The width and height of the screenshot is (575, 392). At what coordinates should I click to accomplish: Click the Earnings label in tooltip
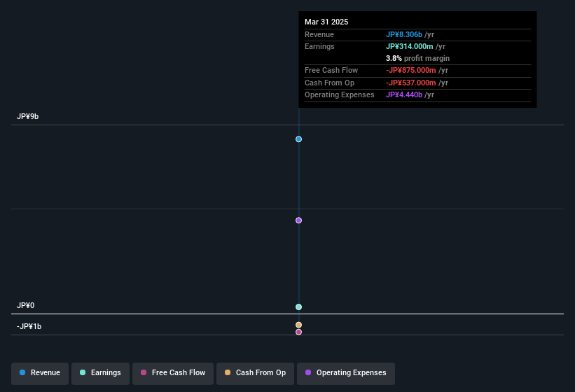tap(319, 46)
